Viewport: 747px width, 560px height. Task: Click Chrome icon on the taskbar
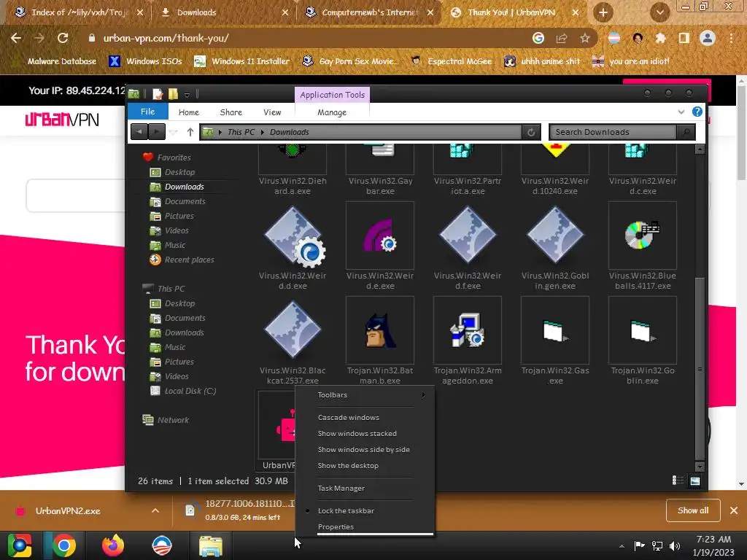pos(64,545)
